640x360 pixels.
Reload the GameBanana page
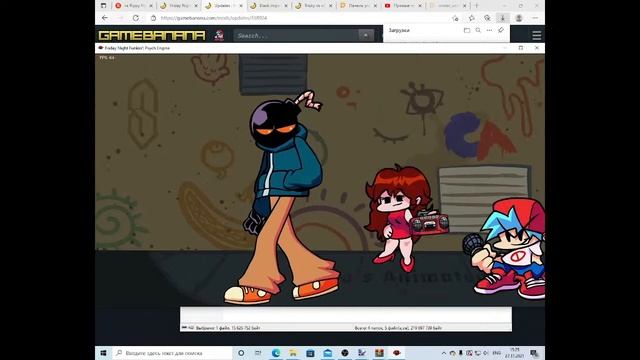point(136,18)
